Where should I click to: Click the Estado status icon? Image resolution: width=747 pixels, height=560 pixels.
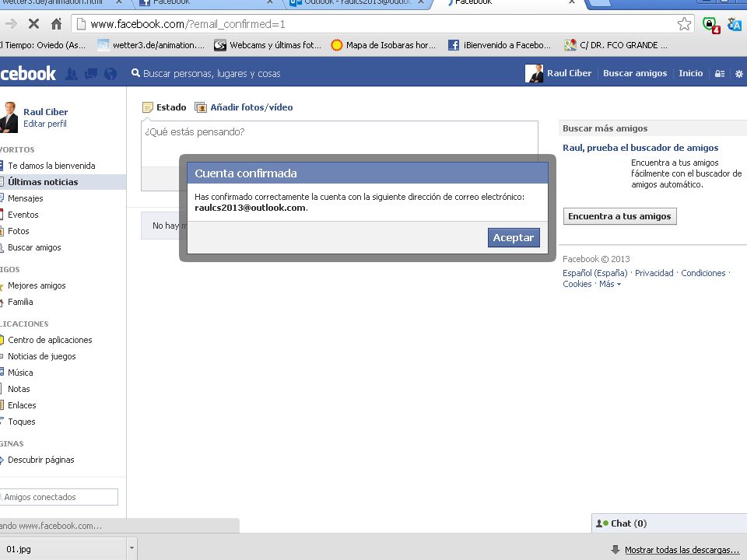coord(148,107)
